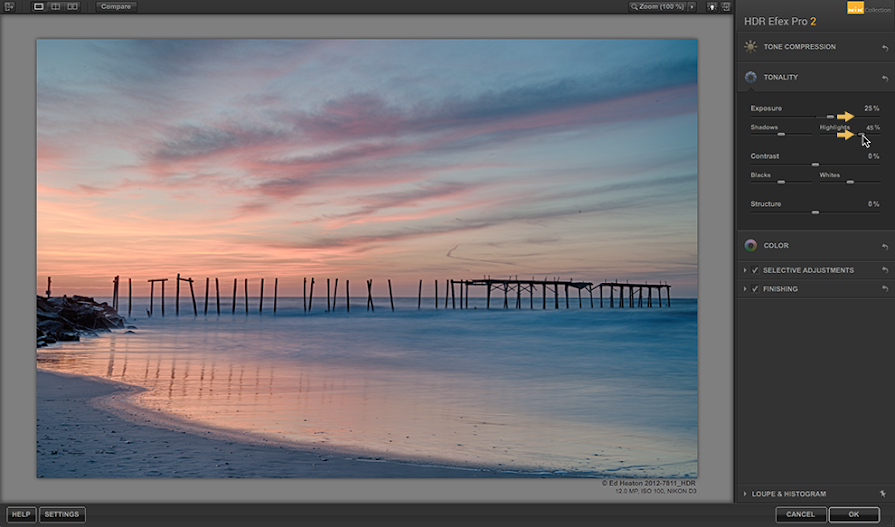Select the single image view icon
This screenshot has height=527, width=895.
coord(39,7)
